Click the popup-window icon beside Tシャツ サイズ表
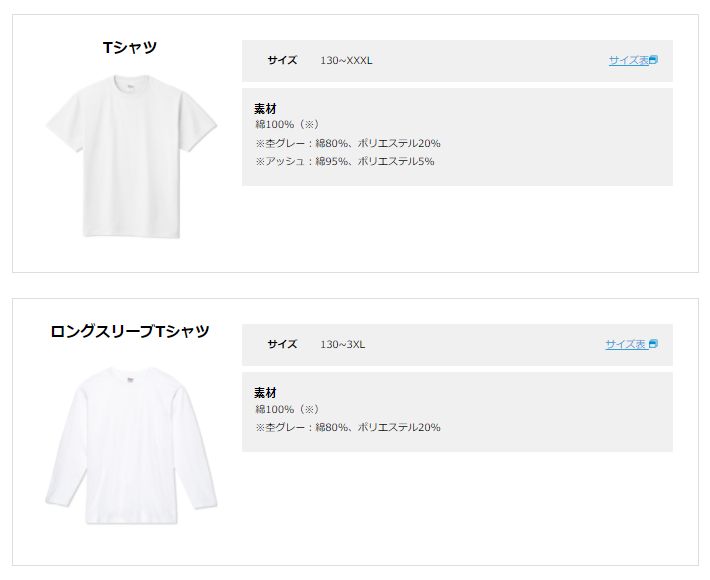This screenshot has height=580, width=710. click(x=653, y=60)
